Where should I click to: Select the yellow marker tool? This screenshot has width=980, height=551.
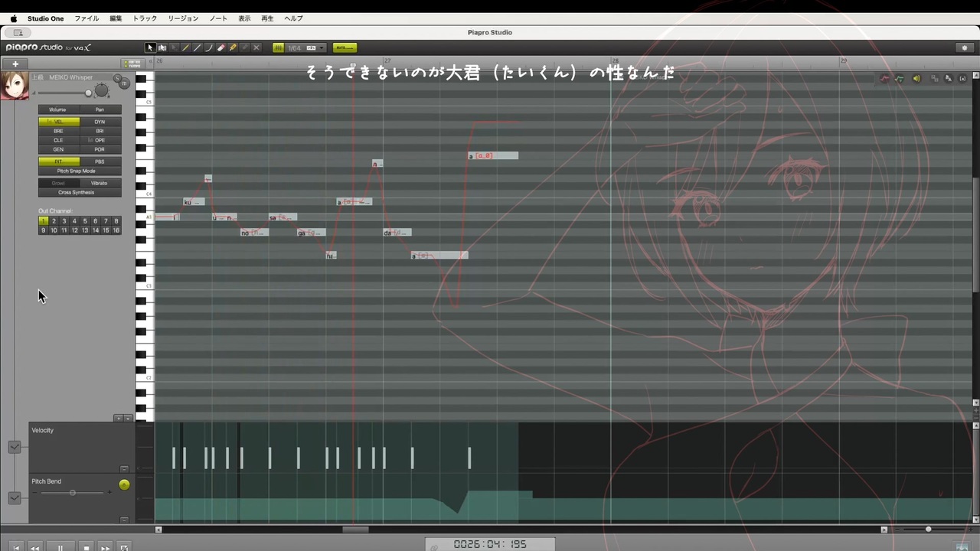(x=233, y=47)
